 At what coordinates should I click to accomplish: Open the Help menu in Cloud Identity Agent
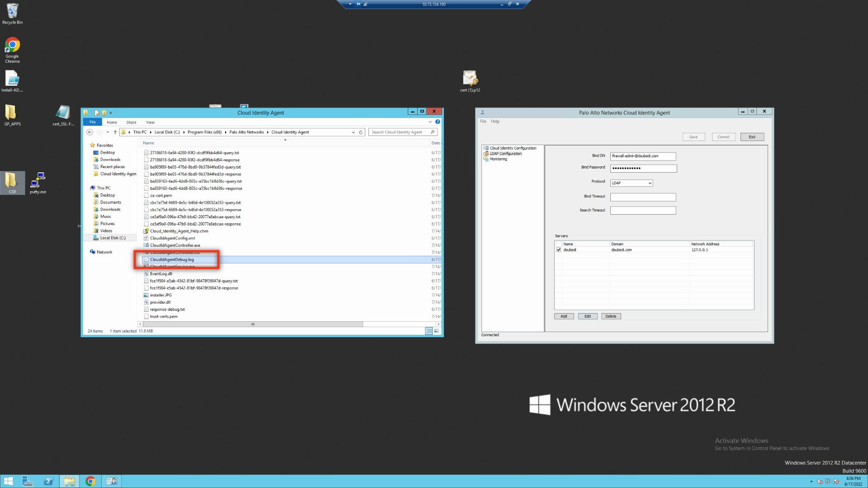click(495, 122)
